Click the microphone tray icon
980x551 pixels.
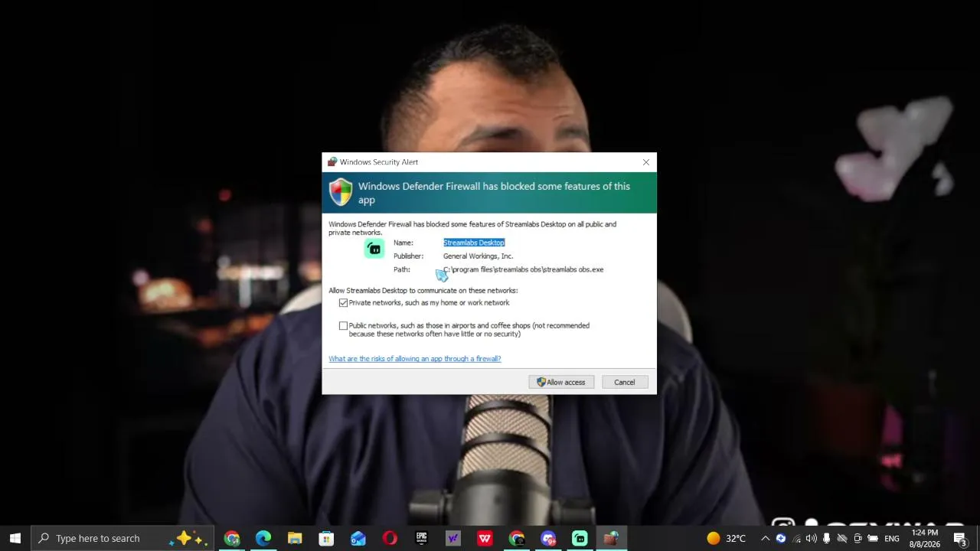827,539
